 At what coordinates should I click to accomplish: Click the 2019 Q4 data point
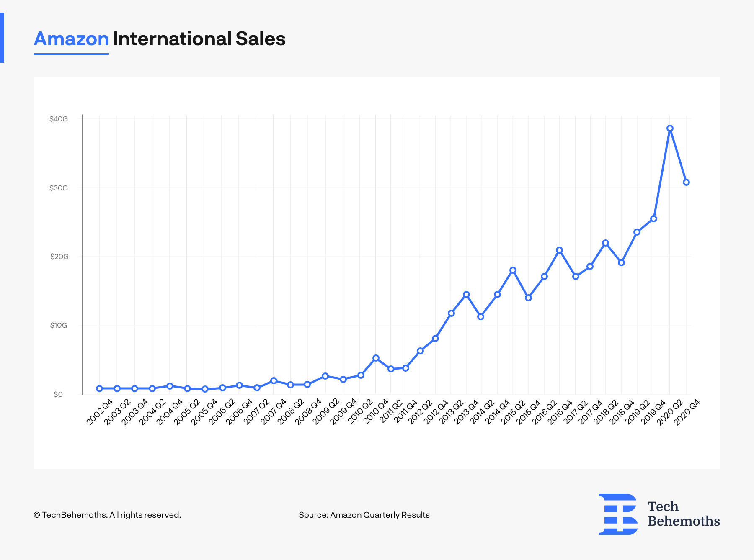coord(653,218)
